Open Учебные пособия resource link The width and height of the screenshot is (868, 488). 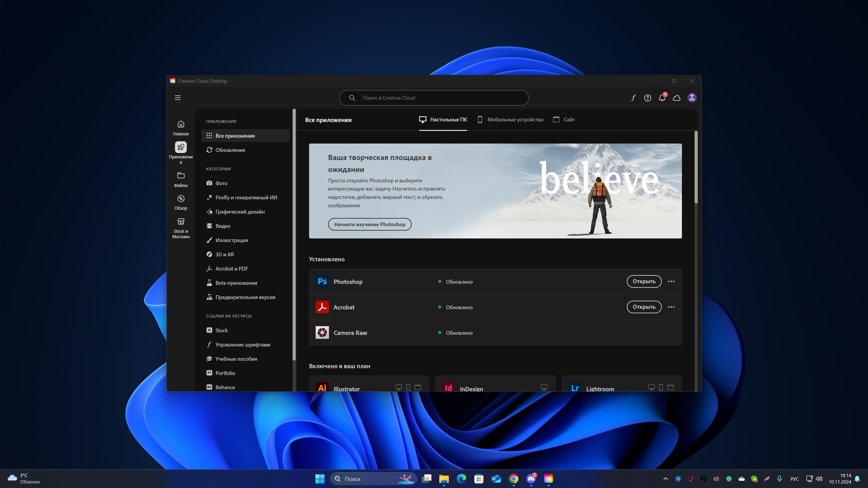click(246, 359)
